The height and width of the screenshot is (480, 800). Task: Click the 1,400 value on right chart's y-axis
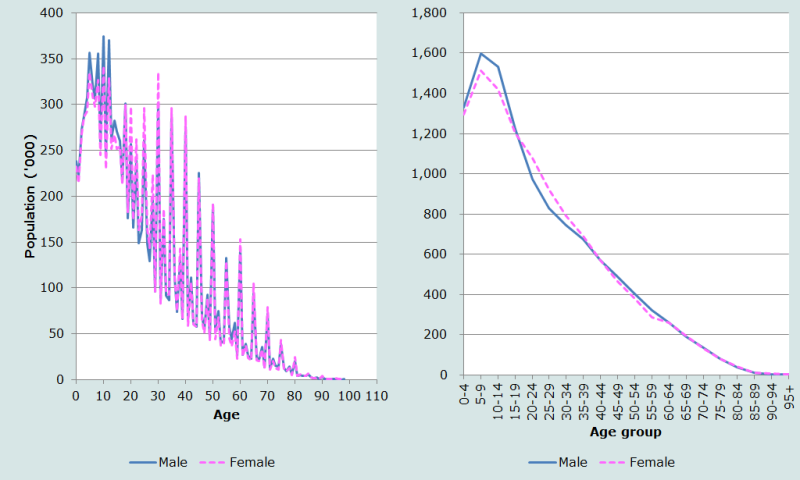[429, 93]
